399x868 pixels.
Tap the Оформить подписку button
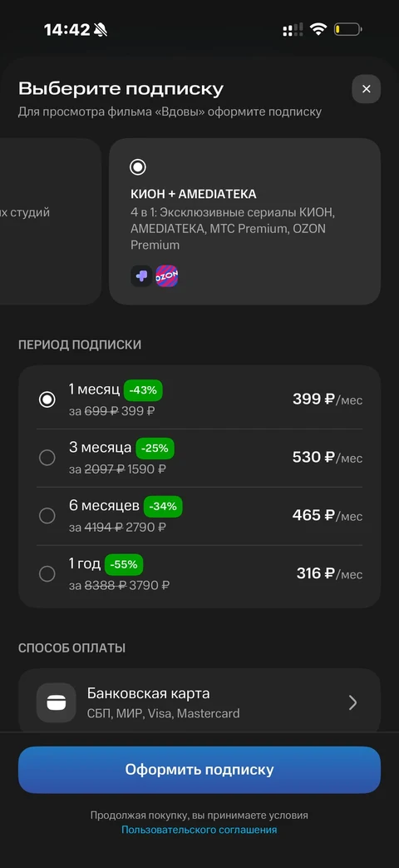(x=199, y=770)
